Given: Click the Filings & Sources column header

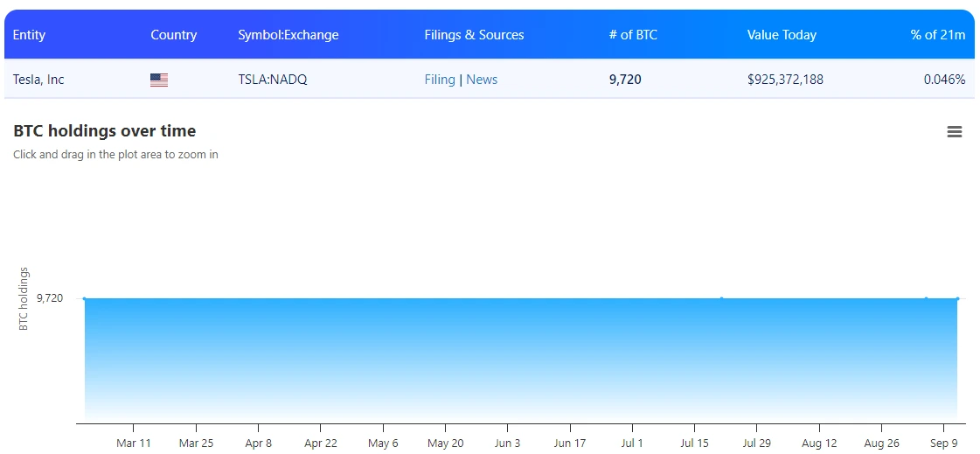Looking at the screenshot, I should tap(474, 35).
